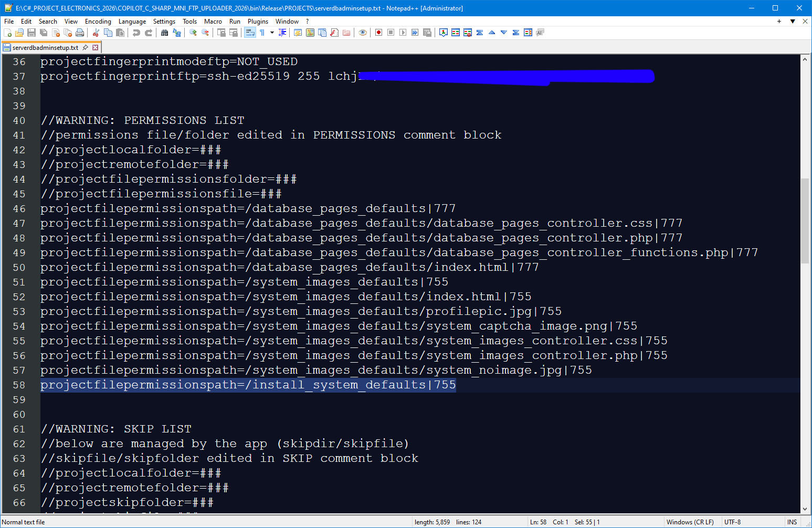Click the scroll down arrow of scrollbar
Image resolution: width=812 pixels, height=528 pixels.
tap(805, 509)
